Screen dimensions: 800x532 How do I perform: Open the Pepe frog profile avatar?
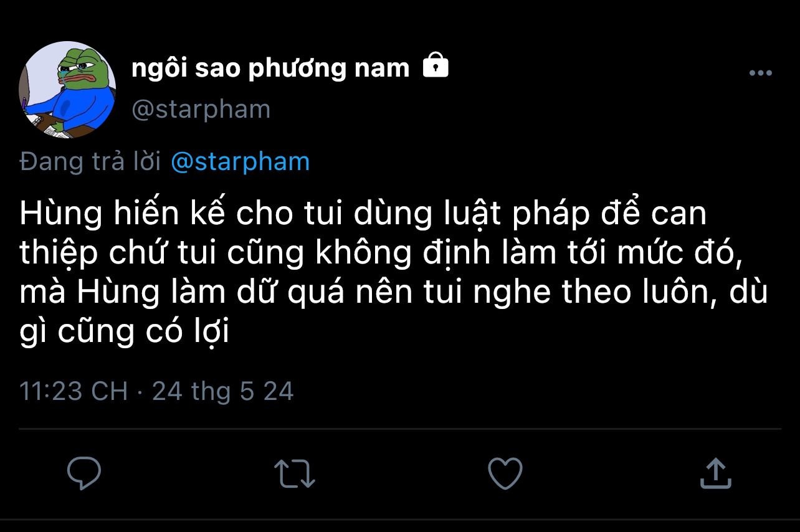67,90
